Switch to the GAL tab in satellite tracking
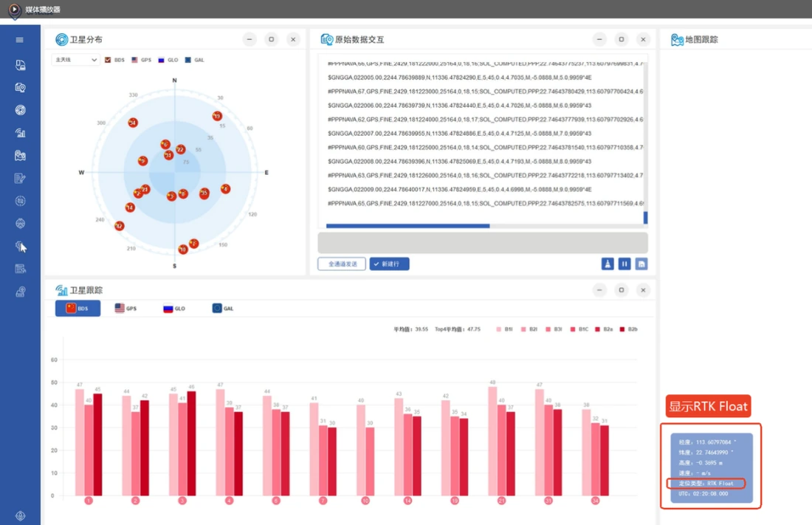This screenshot has width=812, height=525. pos(223,309)
